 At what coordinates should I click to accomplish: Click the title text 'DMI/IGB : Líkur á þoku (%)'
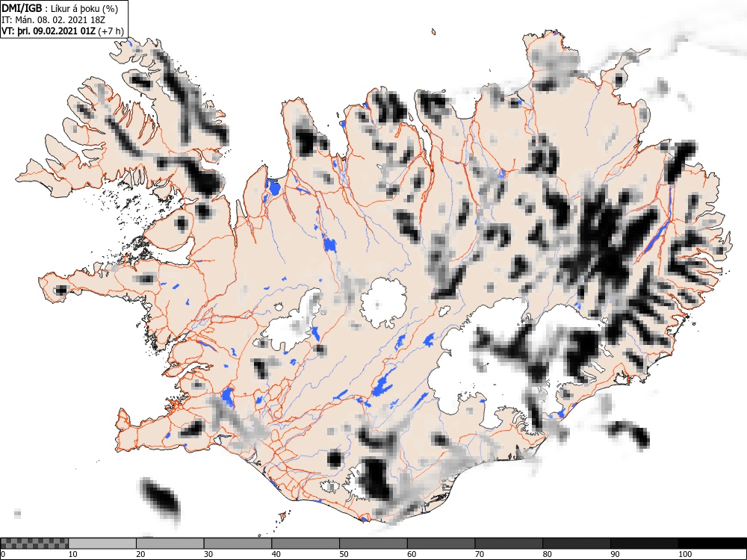(60, 8)
